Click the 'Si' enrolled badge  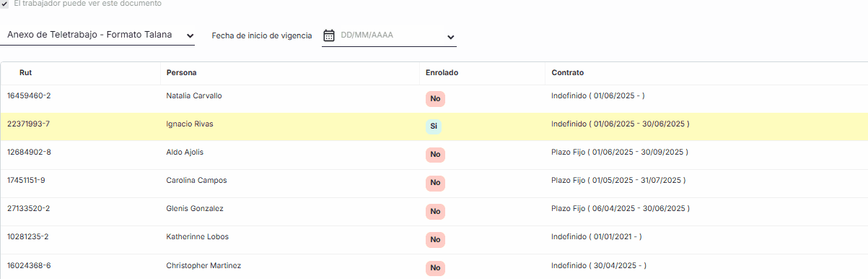coord(434,126)
